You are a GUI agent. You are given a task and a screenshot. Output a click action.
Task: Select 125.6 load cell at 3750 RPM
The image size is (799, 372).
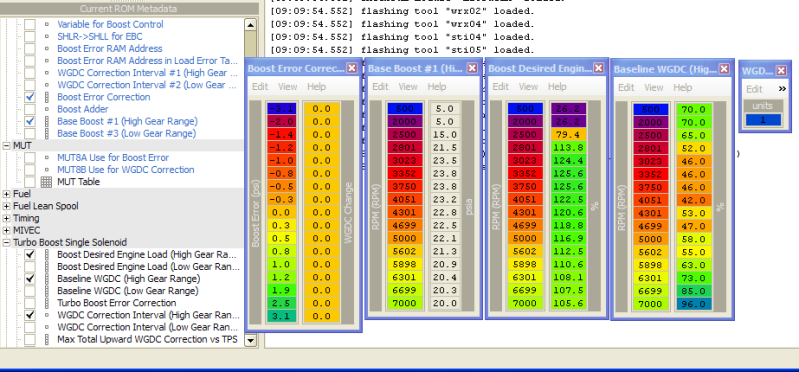coord(568,187)
